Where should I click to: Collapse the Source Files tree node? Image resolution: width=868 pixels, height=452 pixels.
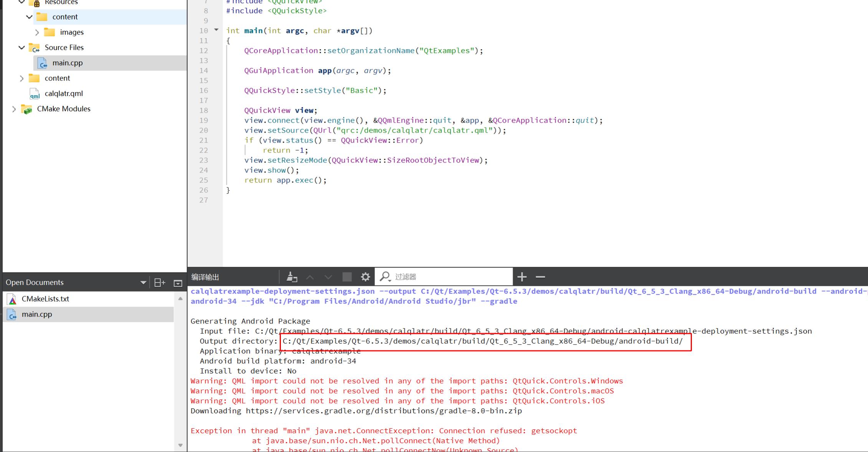pyautogui.click(x=21, y=48)
